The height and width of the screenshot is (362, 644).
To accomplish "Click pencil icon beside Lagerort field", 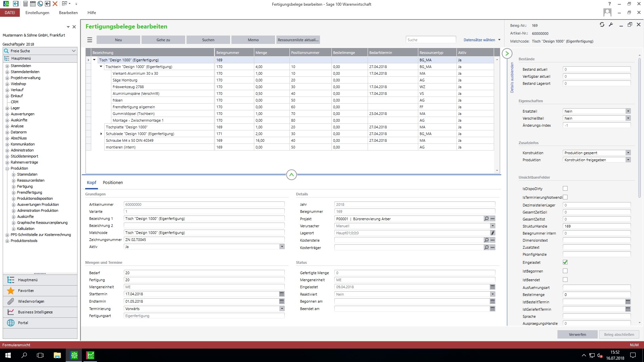I will pyautogui.click(x=492, y=233).
